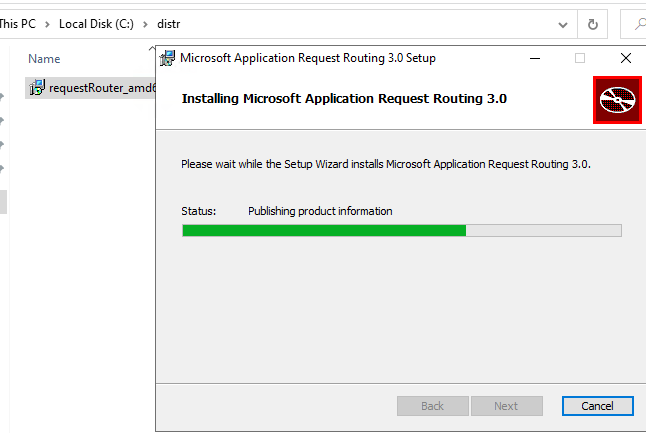
Task: Click the disabled maximize button of Setup
Action: click(x=580, y=58)
